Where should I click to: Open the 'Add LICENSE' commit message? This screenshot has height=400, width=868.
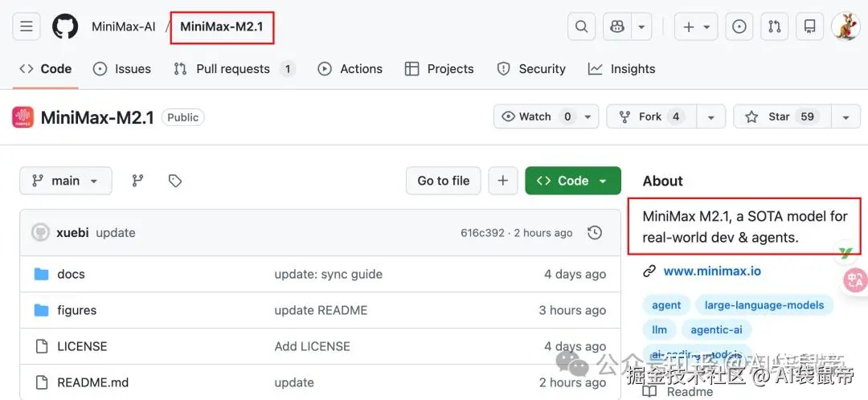tap(312, 346)
